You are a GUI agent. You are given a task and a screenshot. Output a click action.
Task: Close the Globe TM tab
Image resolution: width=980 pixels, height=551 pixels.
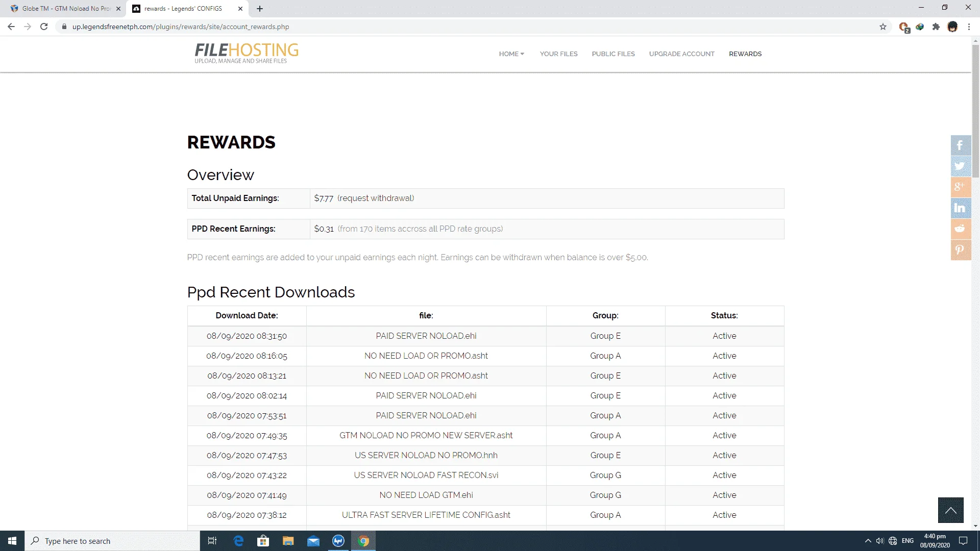tap(118, 9)
